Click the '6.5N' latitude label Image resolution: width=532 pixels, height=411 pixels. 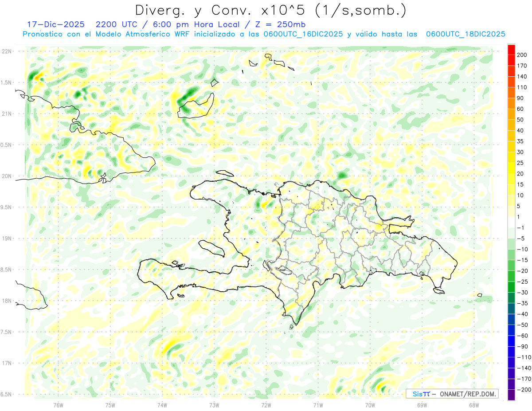tap(7, 394)
